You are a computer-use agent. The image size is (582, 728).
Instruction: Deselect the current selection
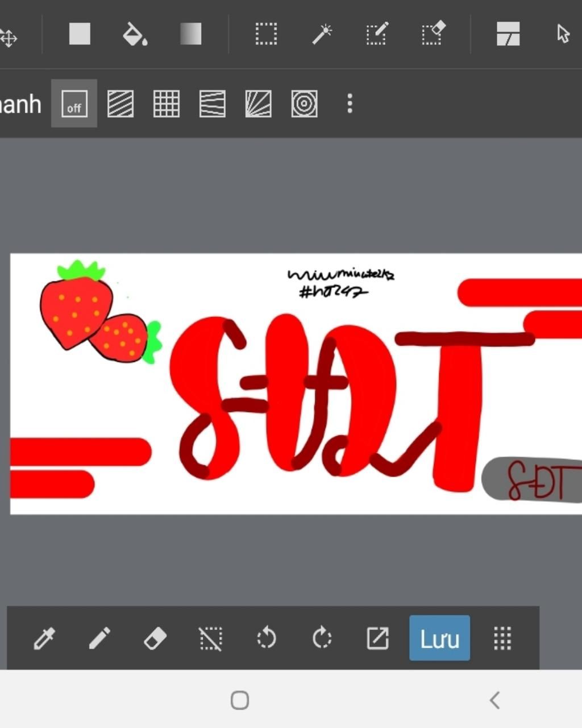click(x=210, y=638)
